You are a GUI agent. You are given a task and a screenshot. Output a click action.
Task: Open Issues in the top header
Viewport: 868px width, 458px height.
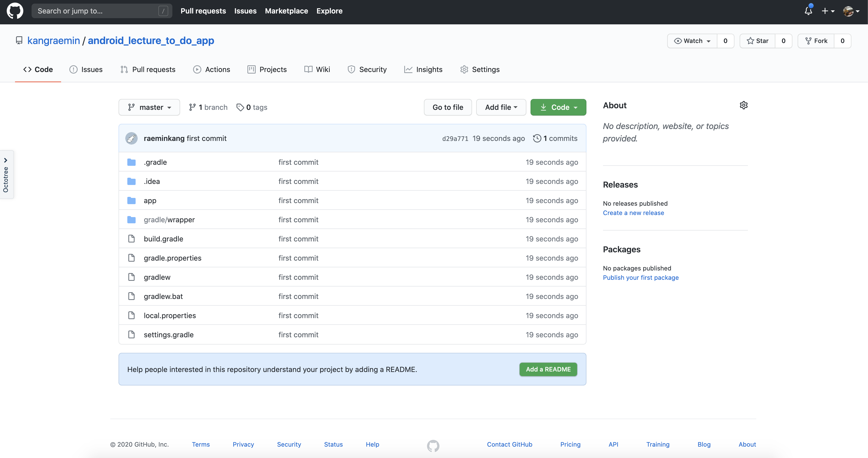[245, 11]
